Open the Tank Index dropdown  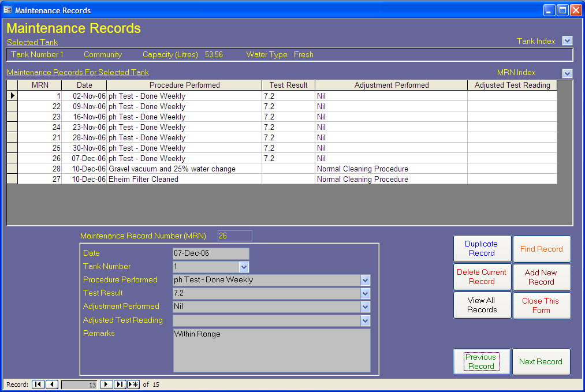567,41
